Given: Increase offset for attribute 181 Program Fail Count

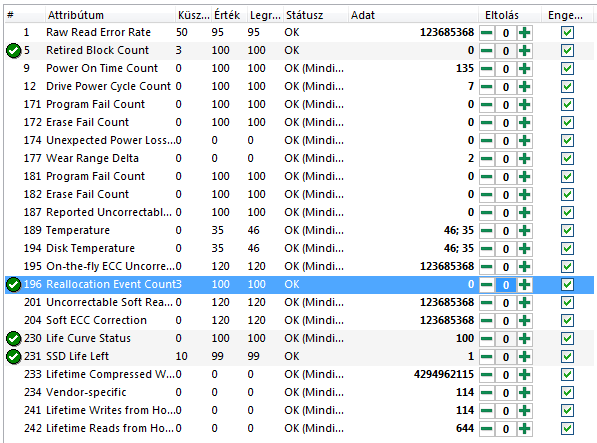Looking at the screenshot, I should tap(525, 177).
